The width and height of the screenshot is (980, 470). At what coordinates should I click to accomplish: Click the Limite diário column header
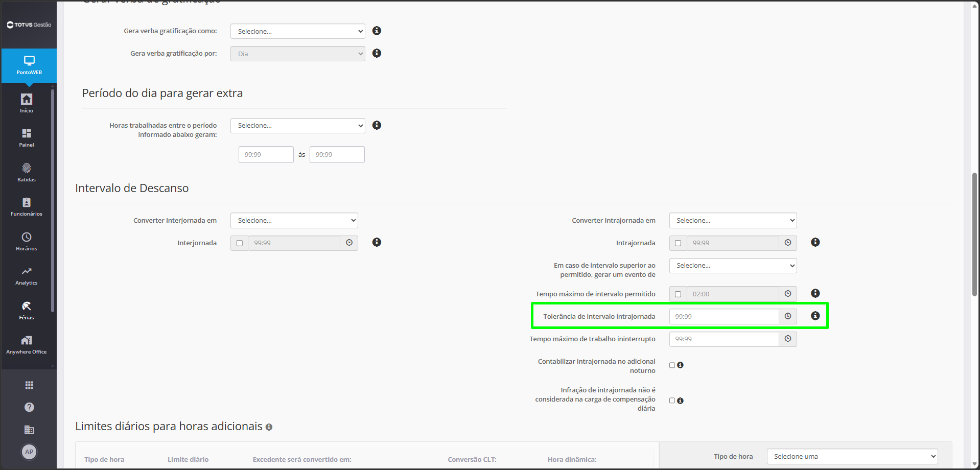pyautogui.click(x=188, y=460)
